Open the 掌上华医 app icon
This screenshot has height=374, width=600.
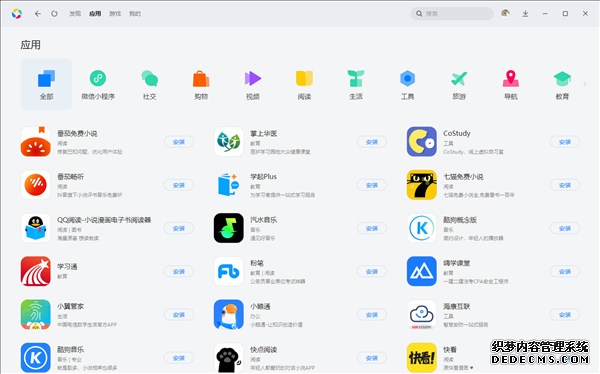[x=228, y=142]
